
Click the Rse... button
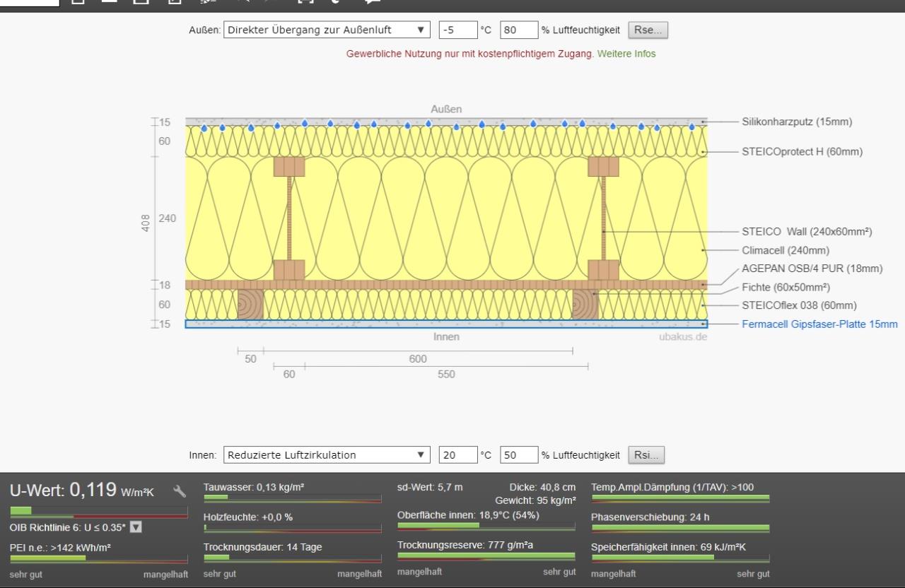[x=648, y=30]
